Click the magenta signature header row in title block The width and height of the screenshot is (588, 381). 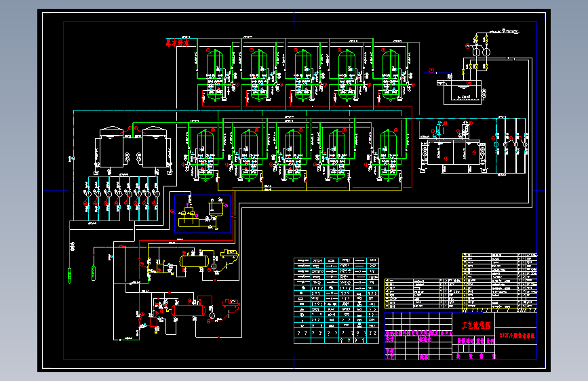pyautogui.click(x=418, y=333)
